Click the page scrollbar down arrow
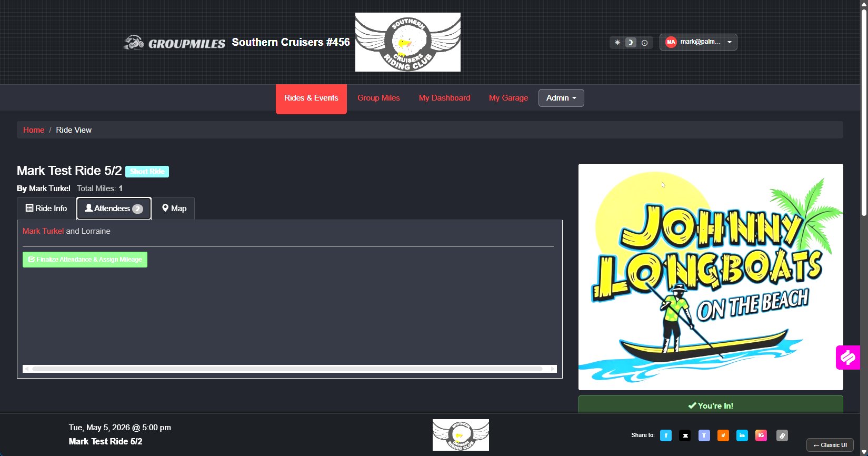Image resolution: width=868 pixels, height=456 pixels. click(x=864, y=452)
